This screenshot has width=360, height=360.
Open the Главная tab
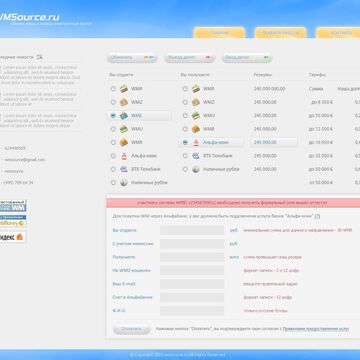219,33
